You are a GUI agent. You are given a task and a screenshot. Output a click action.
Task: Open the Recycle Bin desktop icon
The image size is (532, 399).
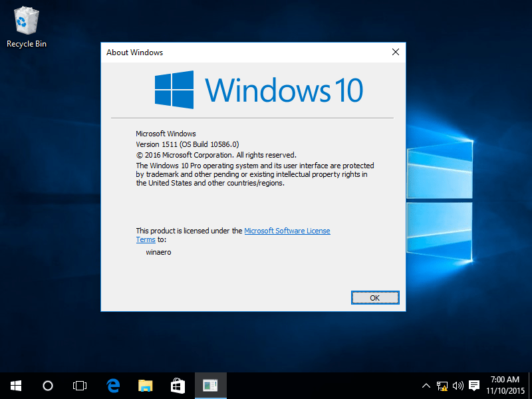click(x=27, y=27)
